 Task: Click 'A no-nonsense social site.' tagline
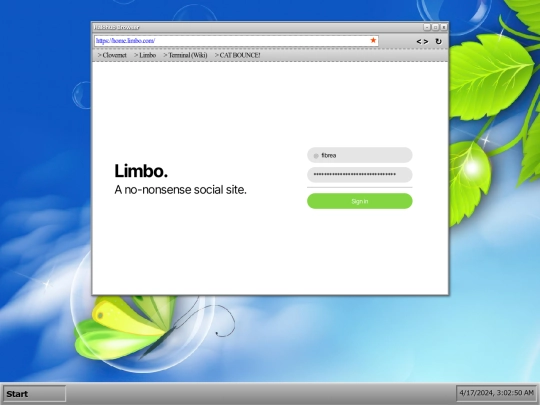(x=180, y=190)
